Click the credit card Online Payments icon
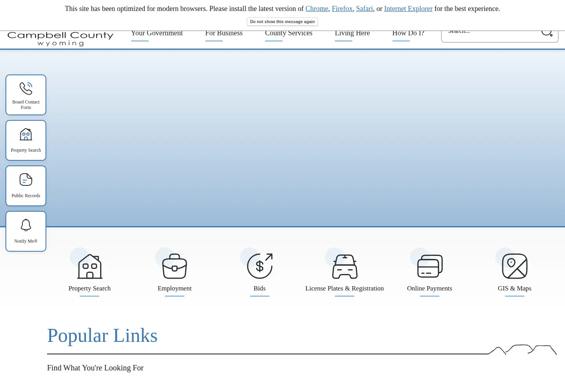565x392 pixels. pyautogui.click(x=430, y=266)
